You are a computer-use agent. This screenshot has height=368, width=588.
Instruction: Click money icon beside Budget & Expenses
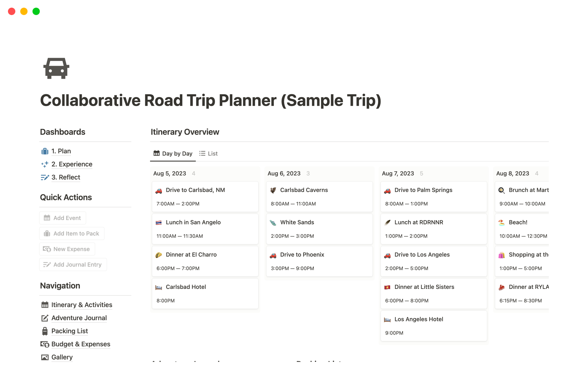(x=45, y=344)
